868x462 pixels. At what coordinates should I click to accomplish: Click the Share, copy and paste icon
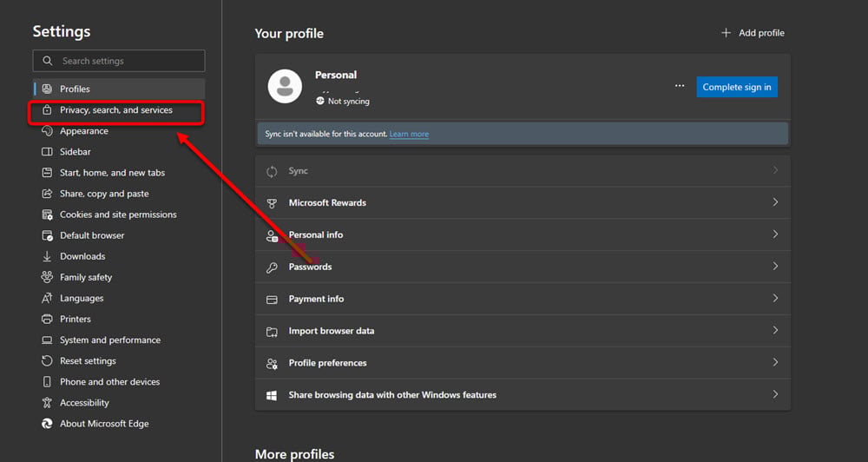[x=47, y=194]
